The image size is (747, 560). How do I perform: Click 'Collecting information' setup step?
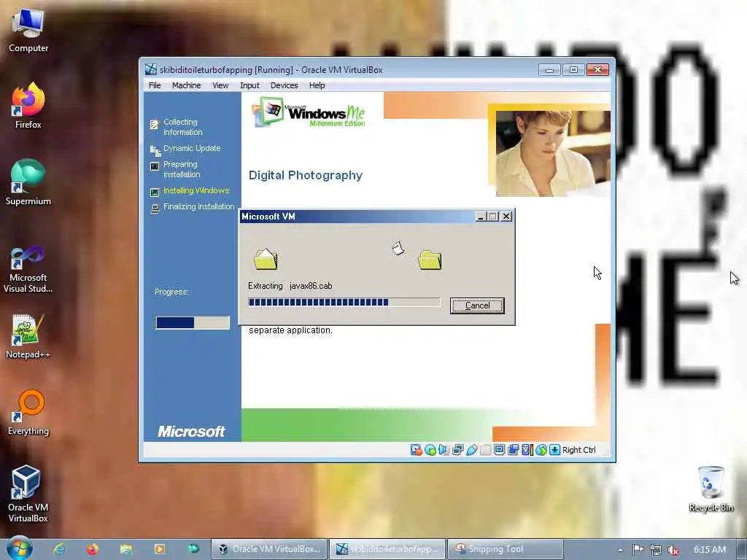point(182,127)
